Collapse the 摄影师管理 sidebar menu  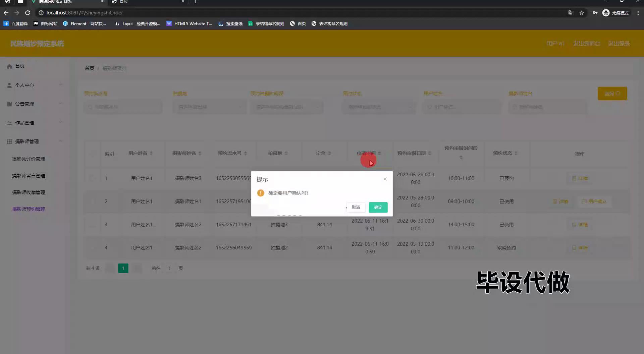tap(34, 141)
